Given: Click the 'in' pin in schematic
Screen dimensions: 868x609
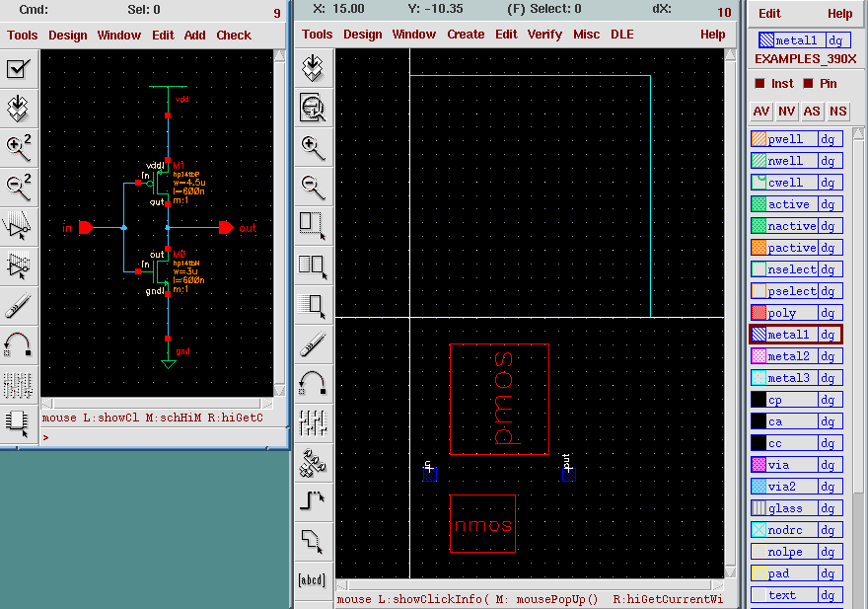Looking at the screenshot, I should (x=86, y=228).
